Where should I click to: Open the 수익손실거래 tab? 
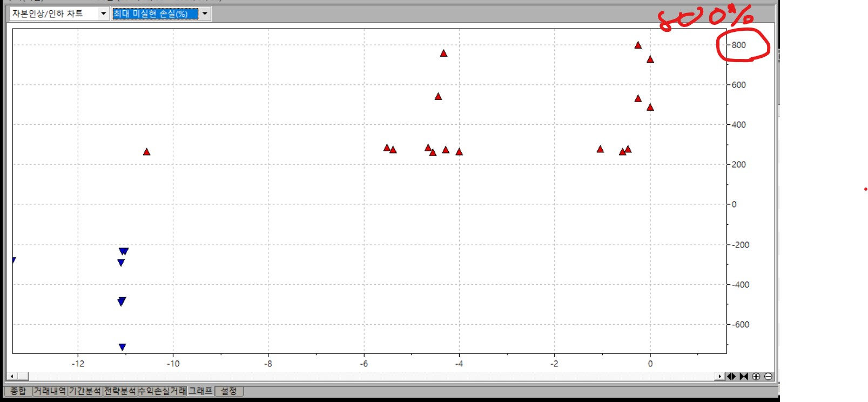click(162, 391)
